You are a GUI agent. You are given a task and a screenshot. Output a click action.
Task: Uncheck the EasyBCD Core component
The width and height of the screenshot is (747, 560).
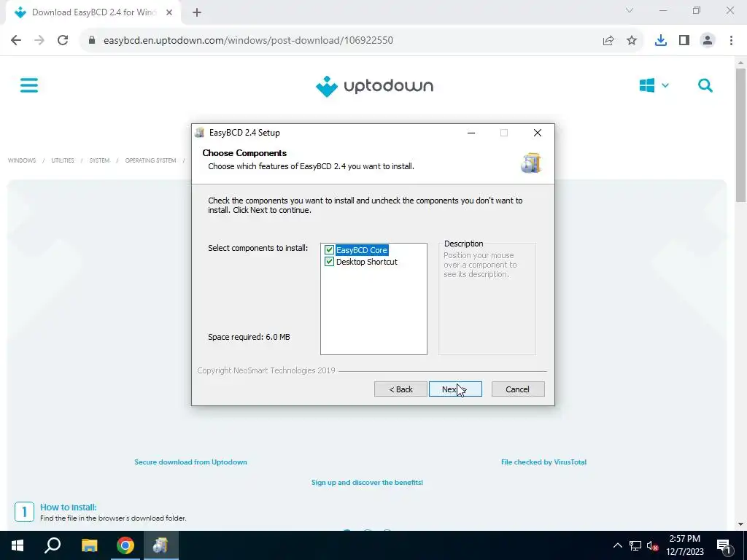329,250
